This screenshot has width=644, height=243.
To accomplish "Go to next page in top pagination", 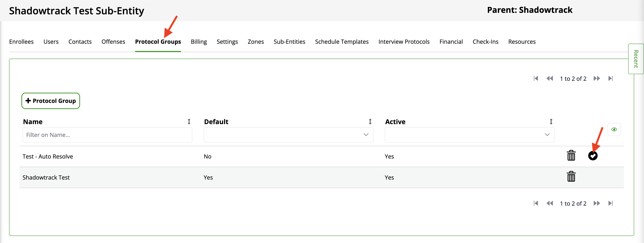I will tap(596, 79).
